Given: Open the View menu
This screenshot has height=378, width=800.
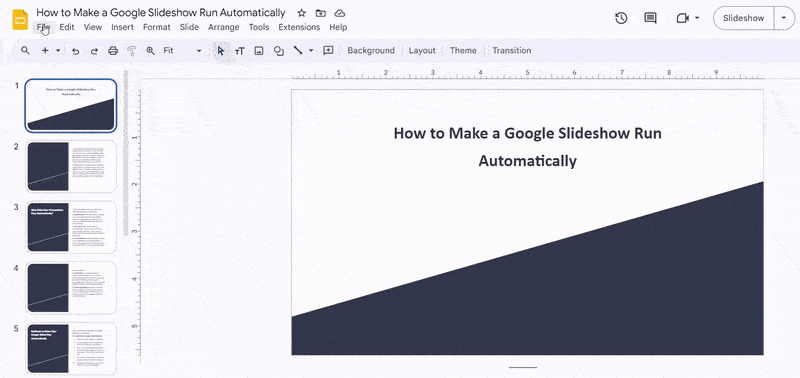Looking at the screenshot, I should pyautogui.click(x=93, y=27).
